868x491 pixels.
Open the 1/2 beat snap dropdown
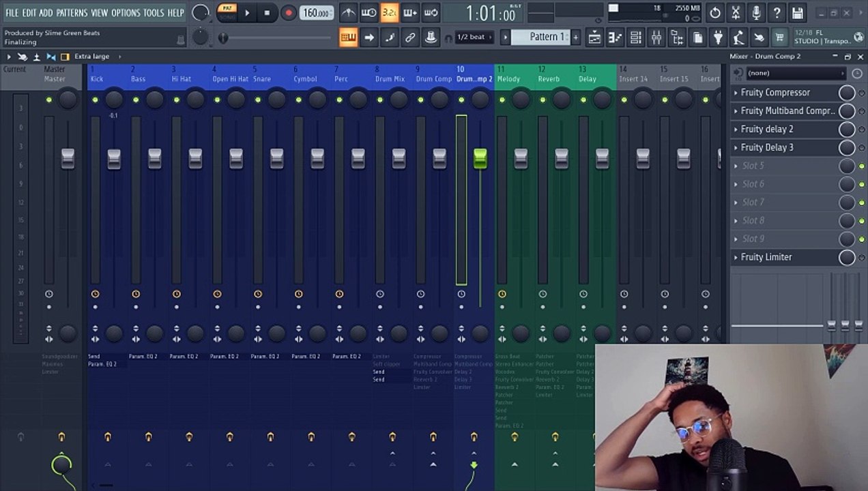coord(475,38)
